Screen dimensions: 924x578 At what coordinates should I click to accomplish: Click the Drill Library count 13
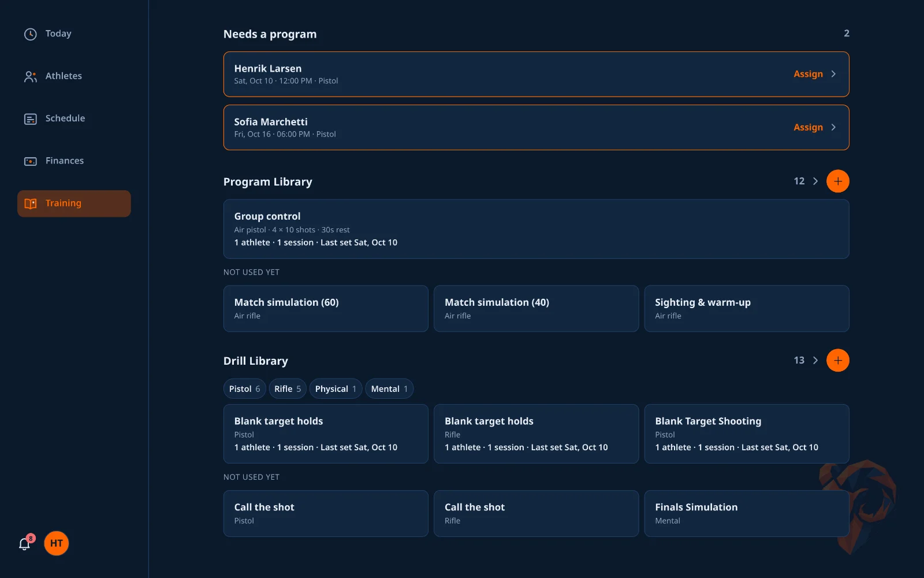pyautogui.click(x=799, y=360)
